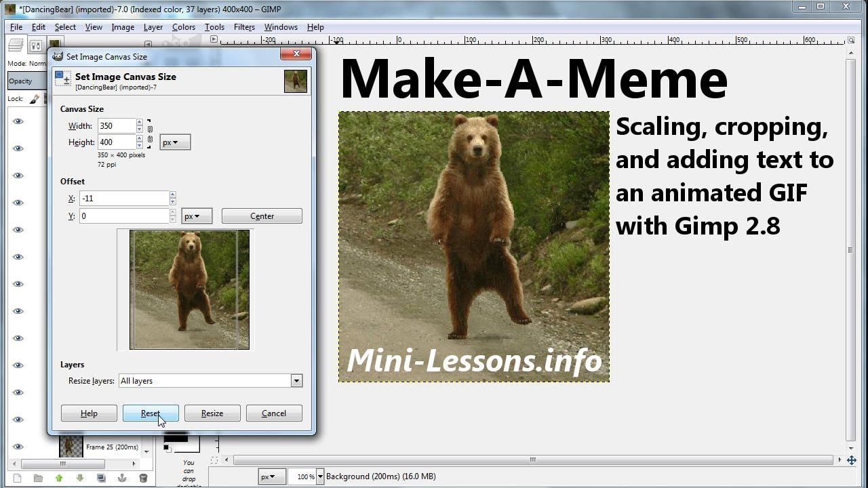Open the Select menu

tap(65, 27)
